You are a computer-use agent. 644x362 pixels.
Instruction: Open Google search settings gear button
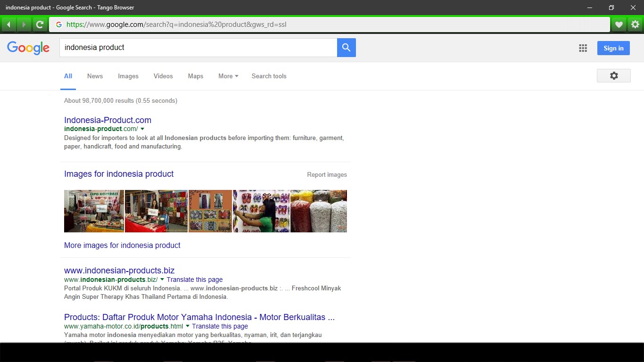click(x=614, y=76)
